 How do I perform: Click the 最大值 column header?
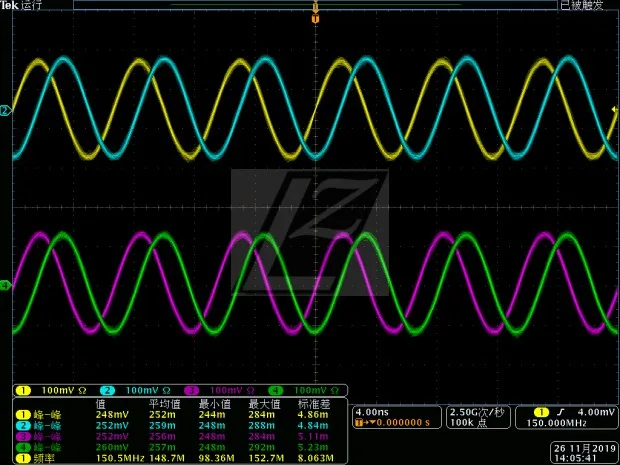(x=264, y=404)
